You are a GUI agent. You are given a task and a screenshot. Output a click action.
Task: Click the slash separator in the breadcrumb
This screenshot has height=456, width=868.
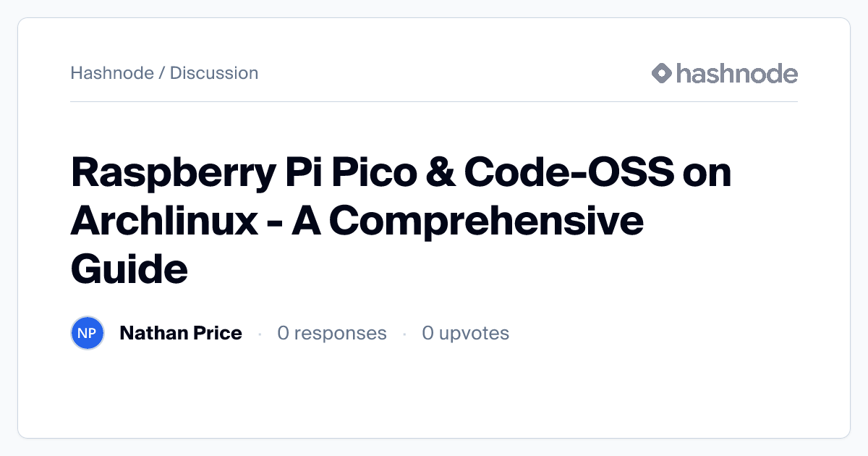tap(162, 73)
